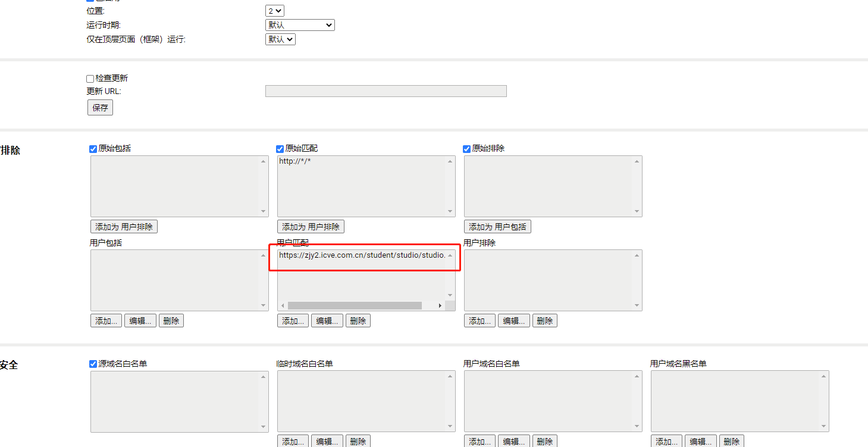The width and height of the screenshot is (868, 447).
Task: Click 编辑 under 用户域名白名单
Action: (513, 441)
